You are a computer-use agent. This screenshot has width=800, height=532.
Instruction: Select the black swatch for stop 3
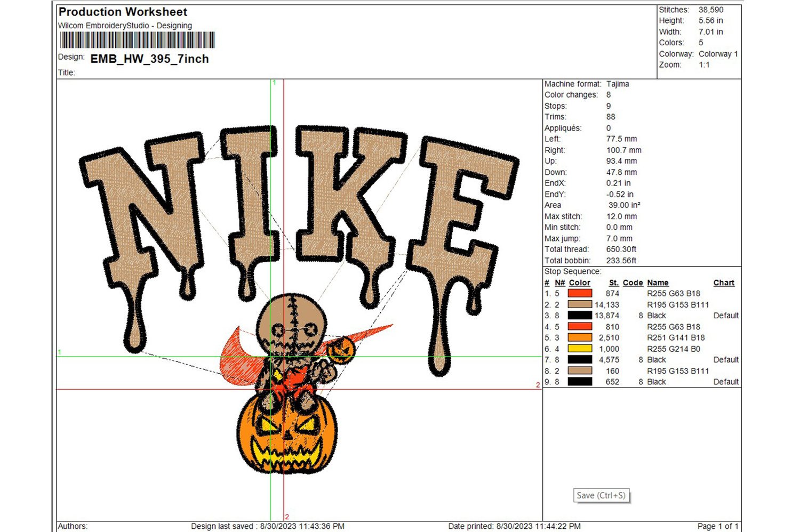[580, 316]
